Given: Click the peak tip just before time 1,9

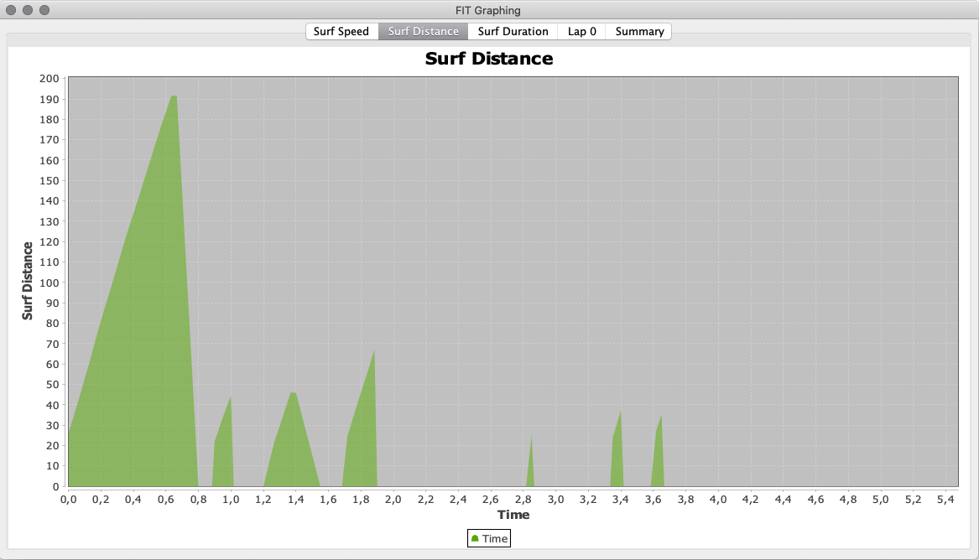Looking at the screenshot, I should pos(373,353).
